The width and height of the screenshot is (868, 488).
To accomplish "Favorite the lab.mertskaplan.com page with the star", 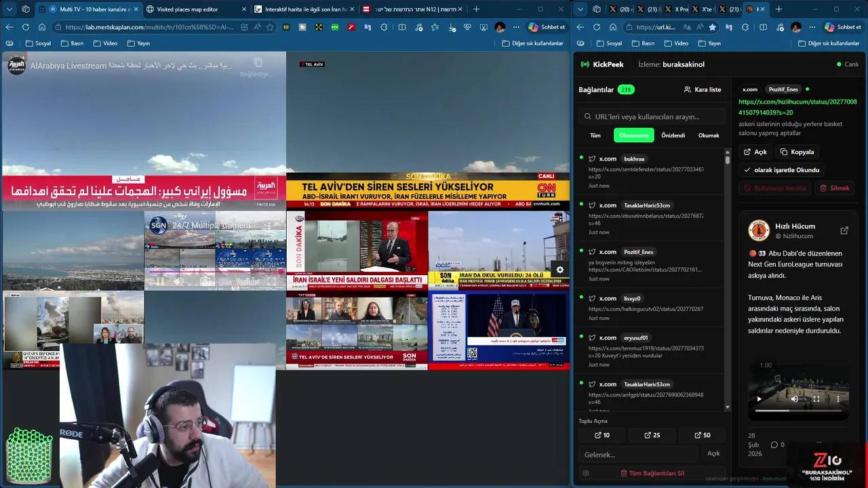I will (270, 27).
